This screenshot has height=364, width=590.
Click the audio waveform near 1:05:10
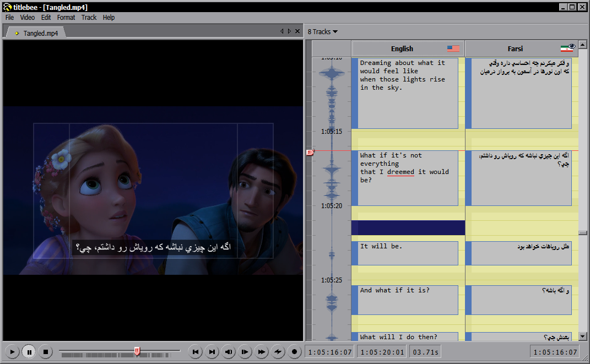point(332,73)
